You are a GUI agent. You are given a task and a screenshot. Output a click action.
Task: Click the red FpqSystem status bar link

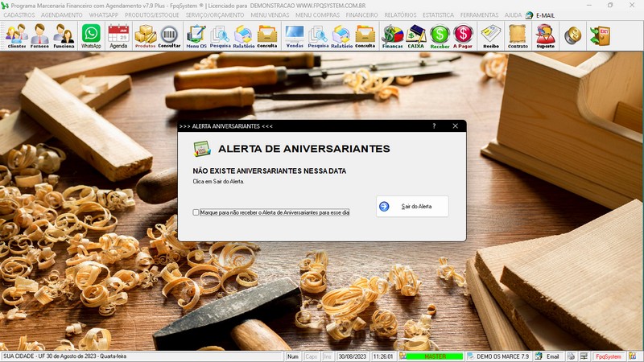coord(609,356)
